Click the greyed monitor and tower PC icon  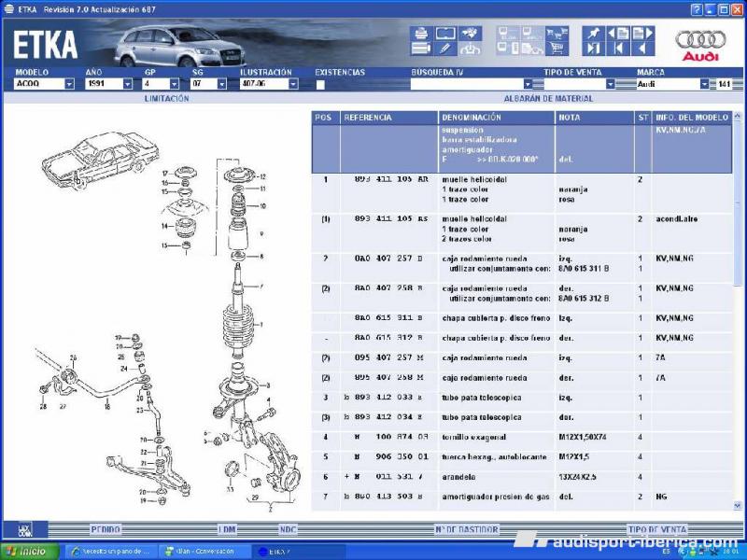(507, 49)
